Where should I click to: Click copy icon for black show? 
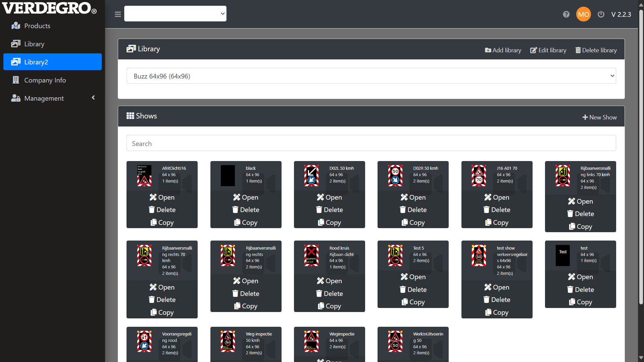pyautogui.click(x=237, y=222)
